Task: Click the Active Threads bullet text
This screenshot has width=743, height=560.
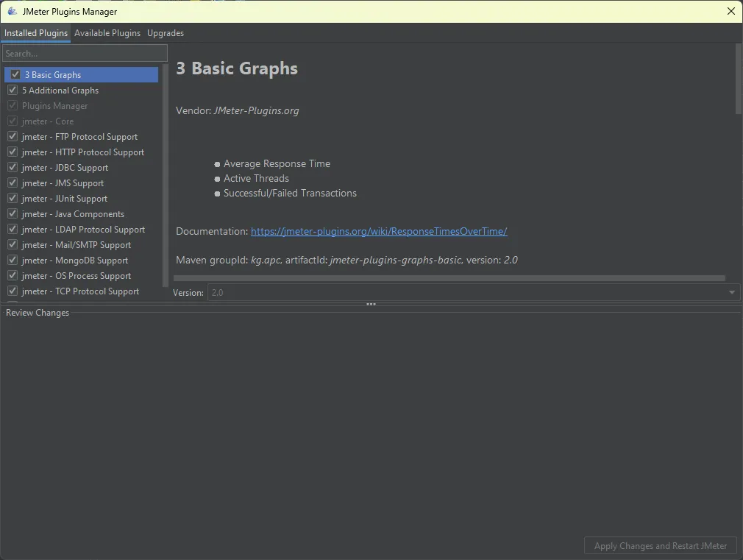Action: (x=256, y=178)
